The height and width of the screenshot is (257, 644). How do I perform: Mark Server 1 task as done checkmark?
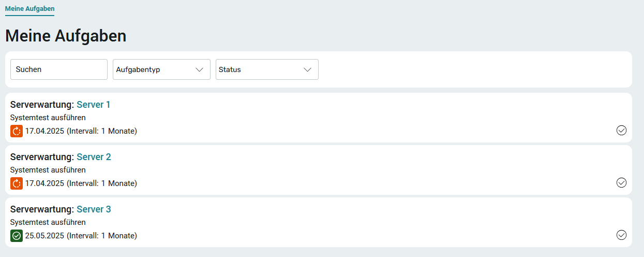coord(621,131)
